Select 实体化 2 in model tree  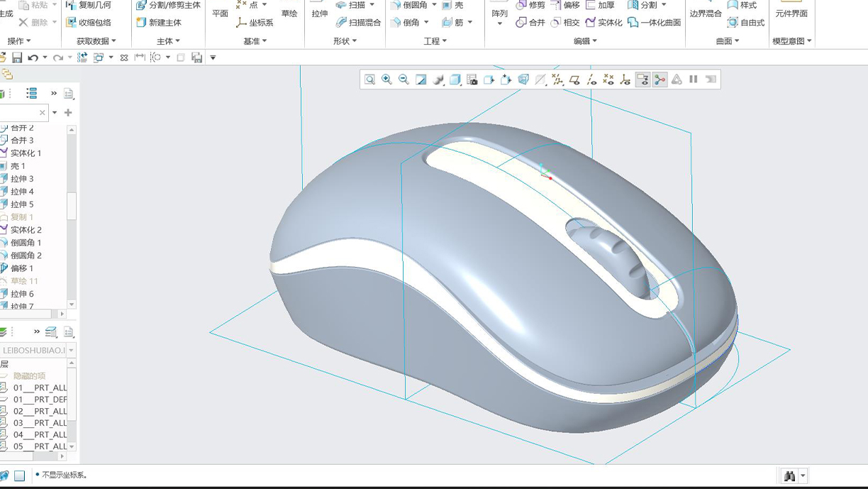(21, 230)
